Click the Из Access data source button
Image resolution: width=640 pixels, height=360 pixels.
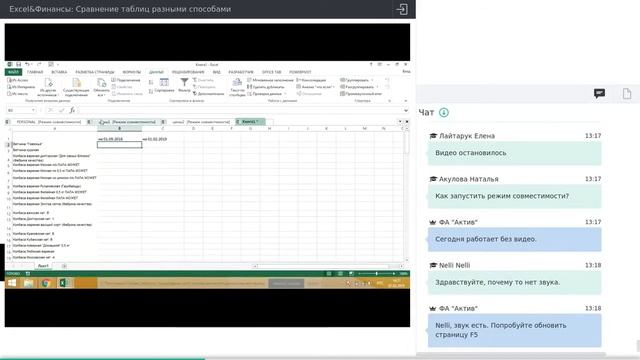(18, 80)
